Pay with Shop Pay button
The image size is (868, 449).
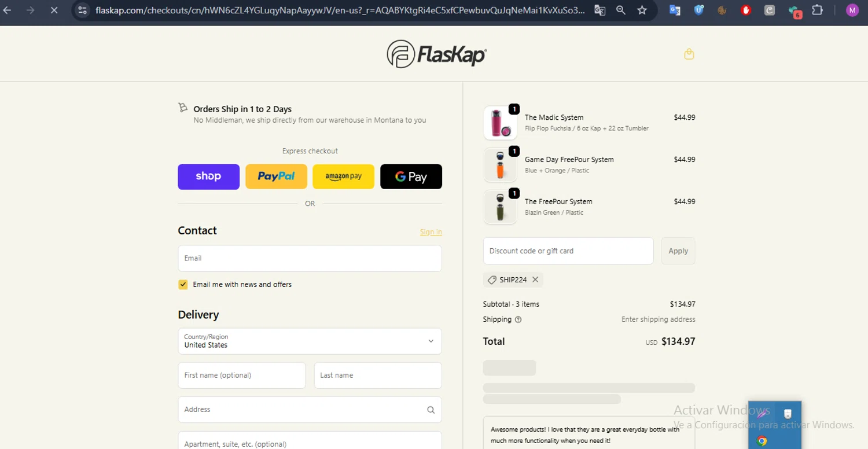(x=208, y=176)
